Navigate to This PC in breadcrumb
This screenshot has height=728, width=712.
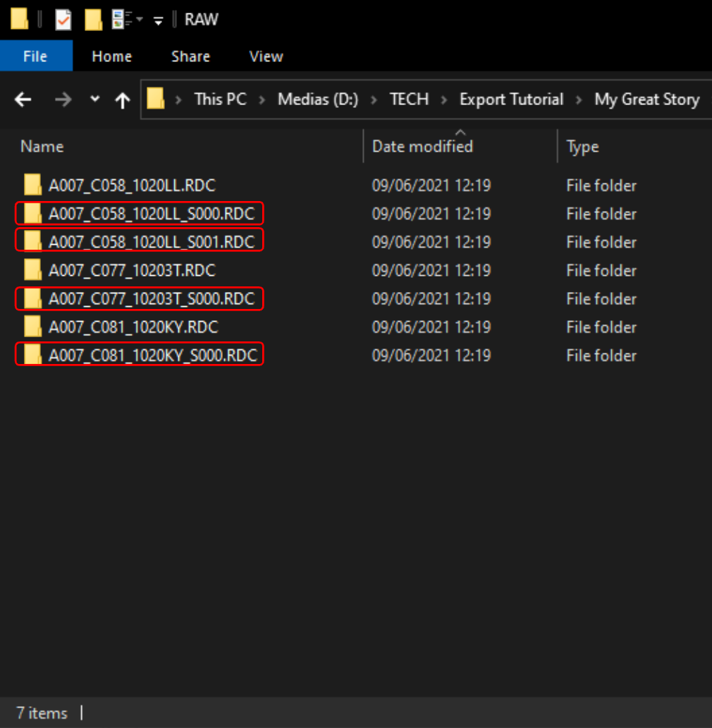pos(221,99)
